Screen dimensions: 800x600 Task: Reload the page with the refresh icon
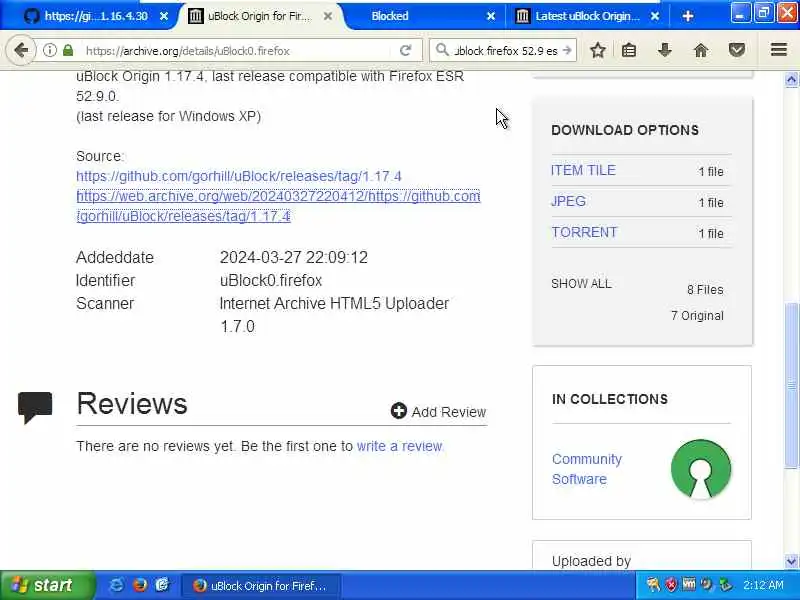(x=406, y=51)
